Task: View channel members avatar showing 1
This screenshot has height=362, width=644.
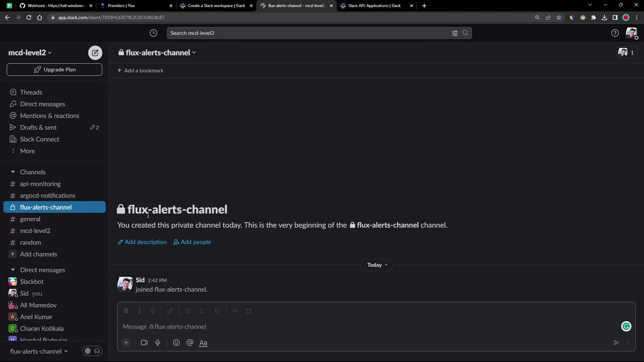Action: 627,52
